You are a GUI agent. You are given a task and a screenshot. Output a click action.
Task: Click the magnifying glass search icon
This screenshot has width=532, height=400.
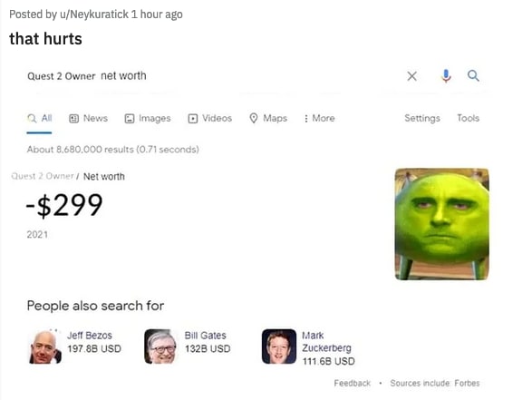[x=473, y=75]
